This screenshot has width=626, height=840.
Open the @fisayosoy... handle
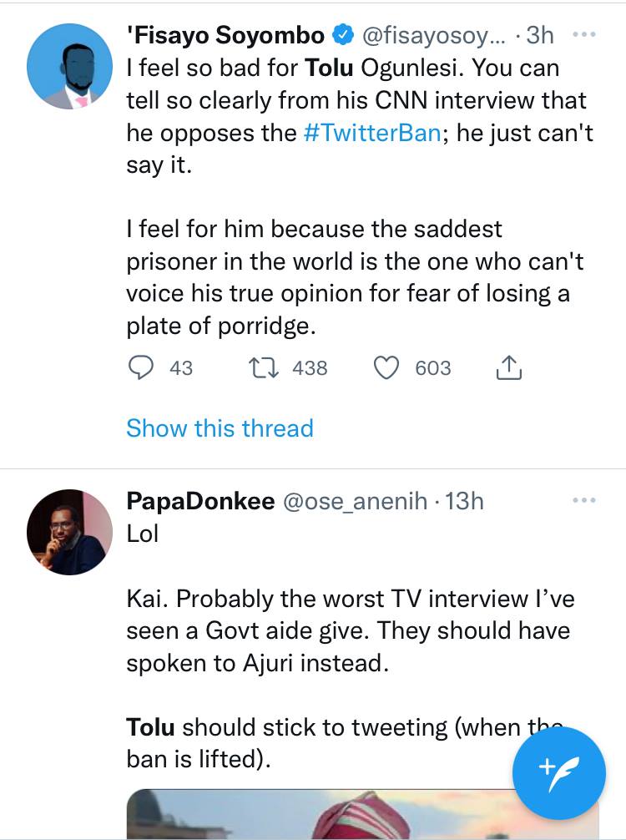(x=432, y=35)
